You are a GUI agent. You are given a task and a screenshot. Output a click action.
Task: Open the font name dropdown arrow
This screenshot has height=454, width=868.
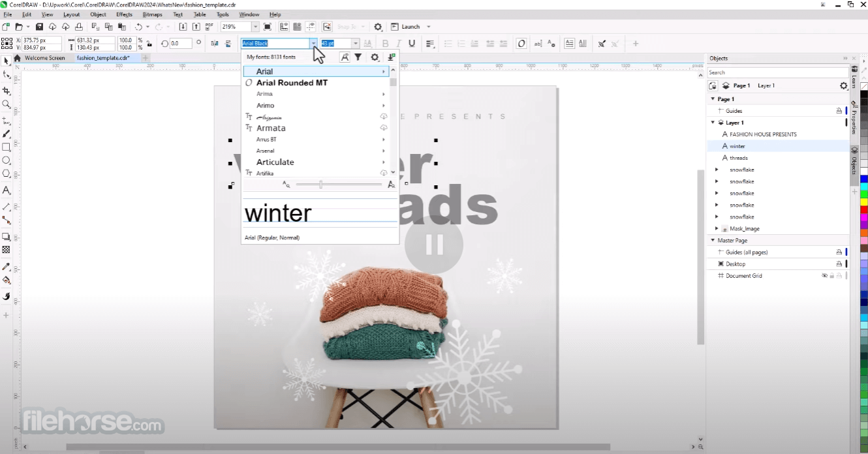[314, 44]
